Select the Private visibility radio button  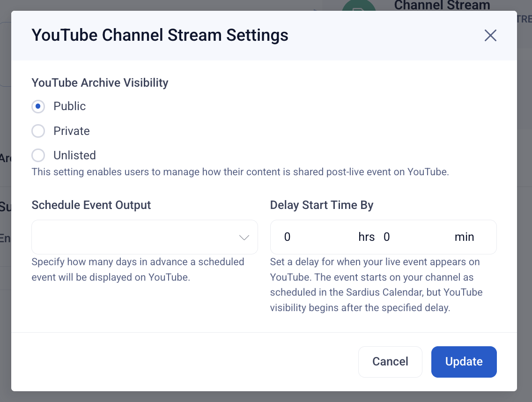pyautogui.click(x=38, y=131)
